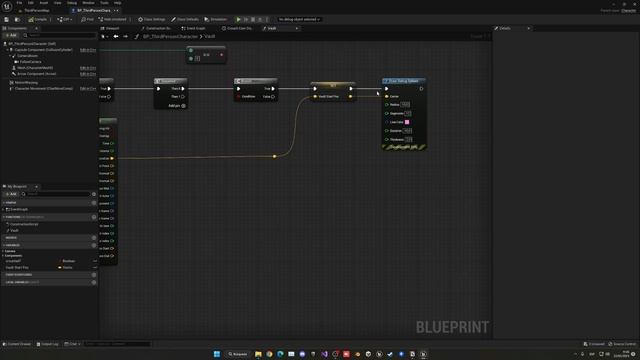Expand the EventGraph entry
640x360 pixels.
tap(4, 209)
